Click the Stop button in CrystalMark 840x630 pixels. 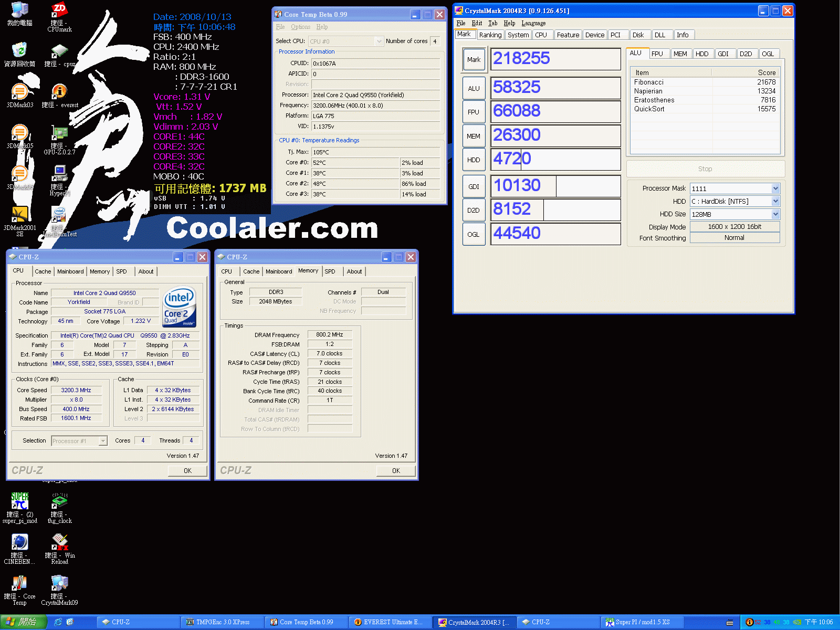tap(705, 169)
